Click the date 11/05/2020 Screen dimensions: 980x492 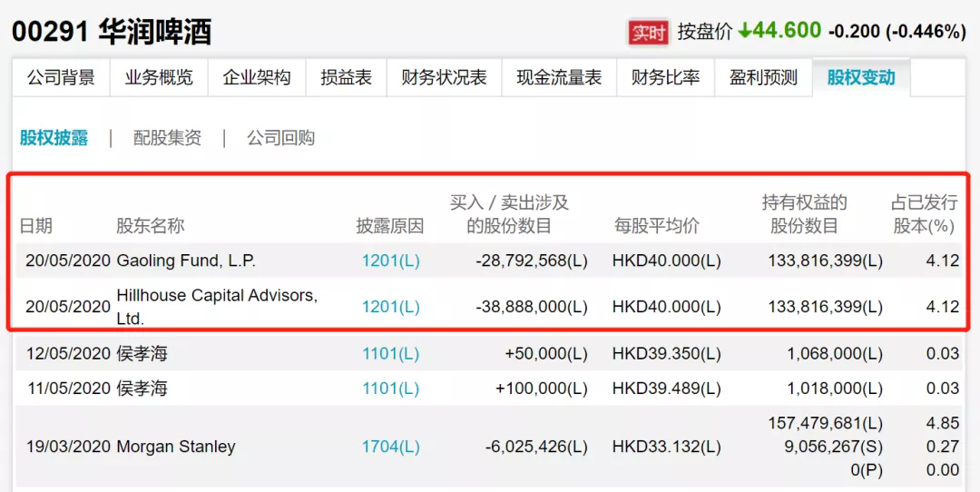tap(69, 389)
